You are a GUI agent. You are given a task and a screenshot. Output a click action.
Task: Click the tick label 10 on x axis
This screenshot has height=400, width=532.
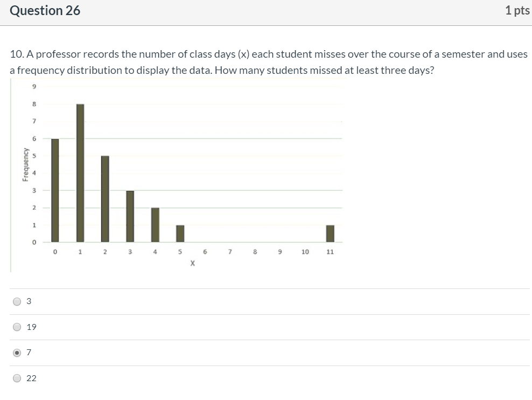305,252
